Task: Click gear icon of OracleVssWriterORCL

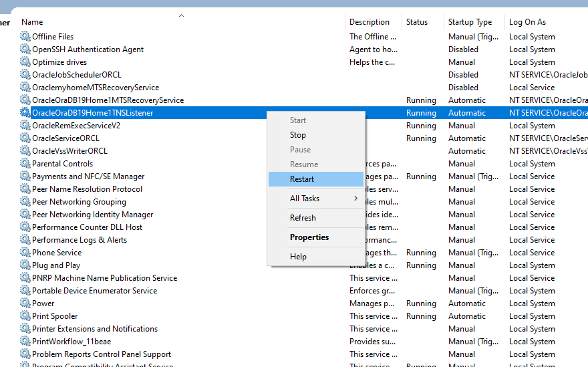Action: tap(25, 151)
